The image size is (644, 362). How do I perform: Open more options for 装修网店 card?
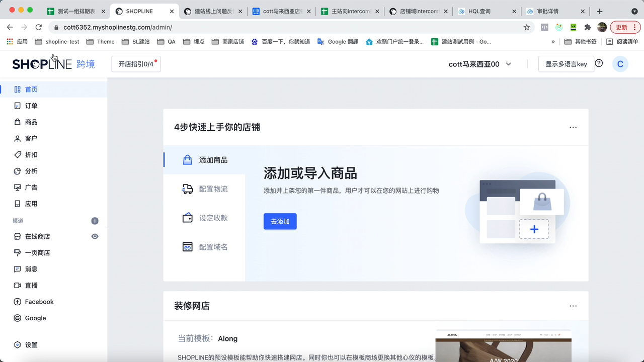(573, 306)
